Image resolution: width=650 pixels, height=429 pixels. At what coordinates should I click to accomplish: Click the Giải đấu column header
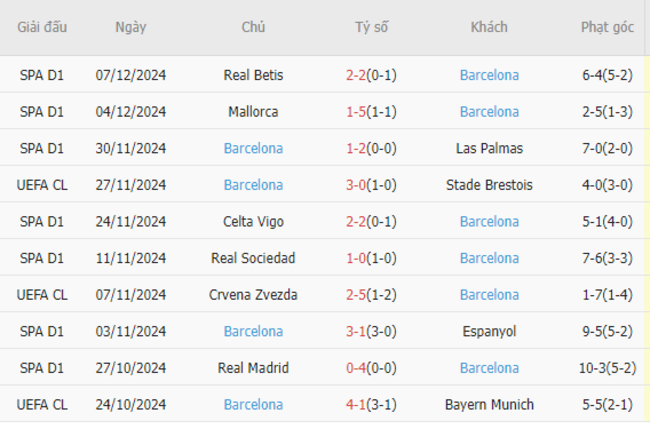42,27
